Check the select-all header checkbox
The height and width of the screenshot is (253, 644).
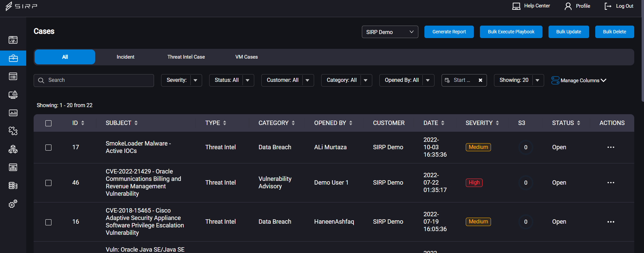[48, 123]
